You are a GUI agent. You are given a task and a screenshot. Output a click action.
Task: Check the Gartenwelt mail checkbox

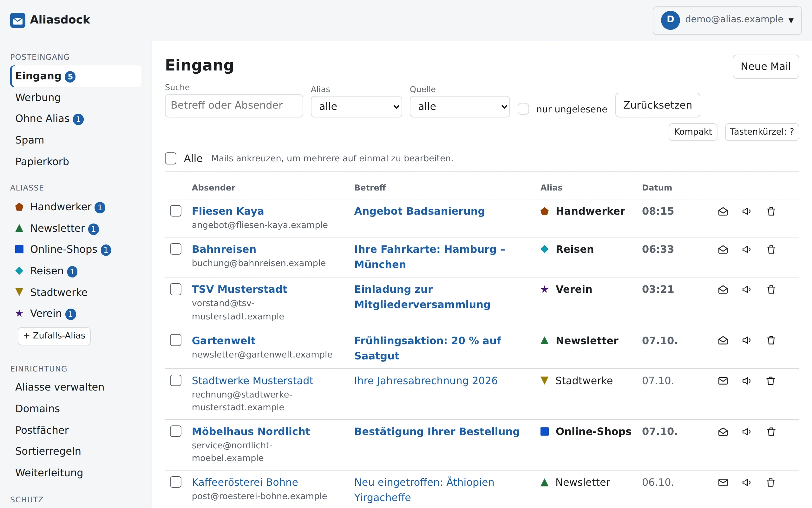point(175,340)
